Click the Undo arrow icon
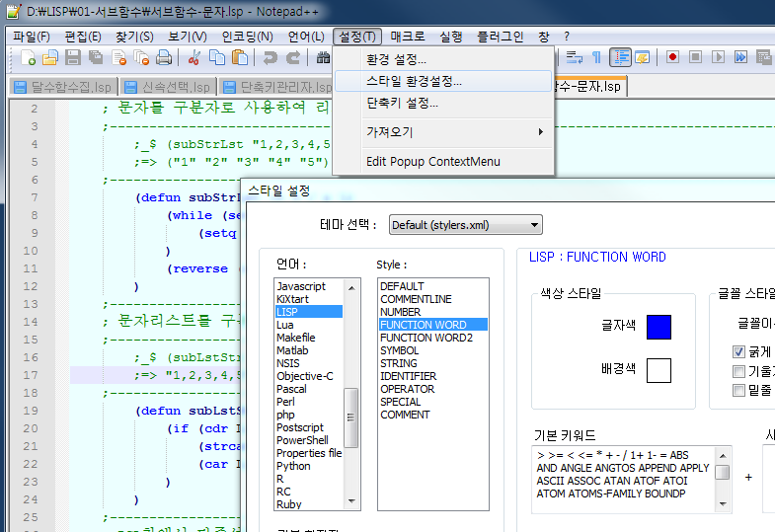The image size is (775, 532). [x=271, y=58]
